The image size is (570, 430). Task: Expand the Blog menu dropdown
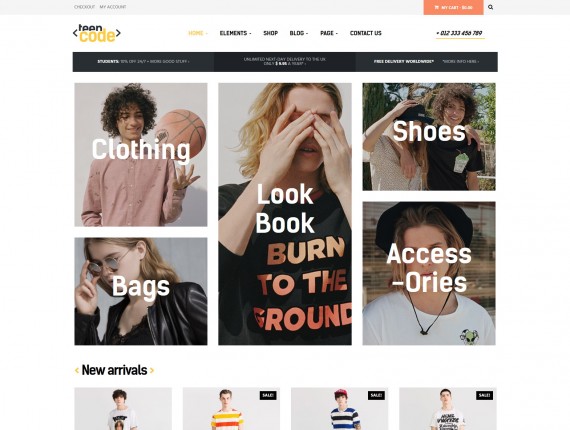[298, 33]
